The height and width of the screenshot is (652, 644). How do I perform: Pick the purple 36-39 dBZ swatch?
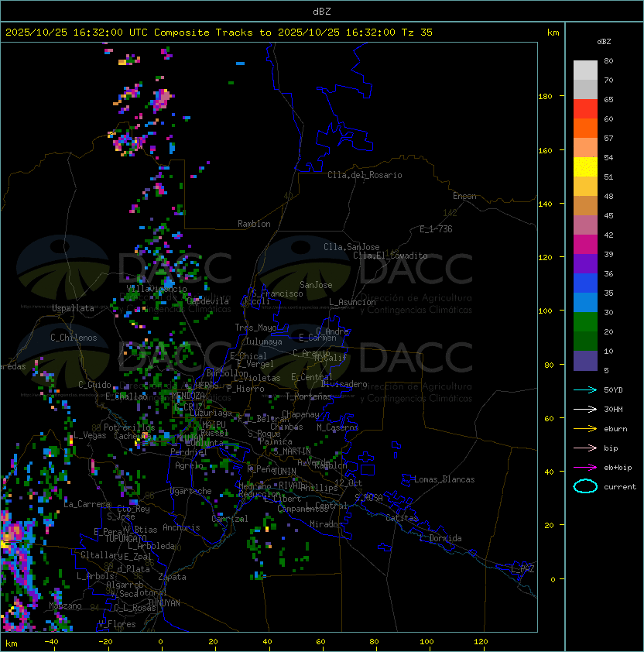point(585,263)
